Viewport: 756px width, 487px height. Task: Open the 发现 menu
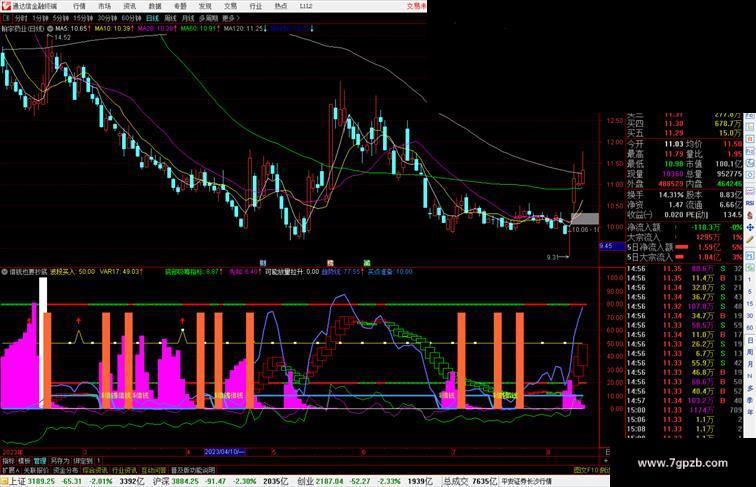pos(205,6)
